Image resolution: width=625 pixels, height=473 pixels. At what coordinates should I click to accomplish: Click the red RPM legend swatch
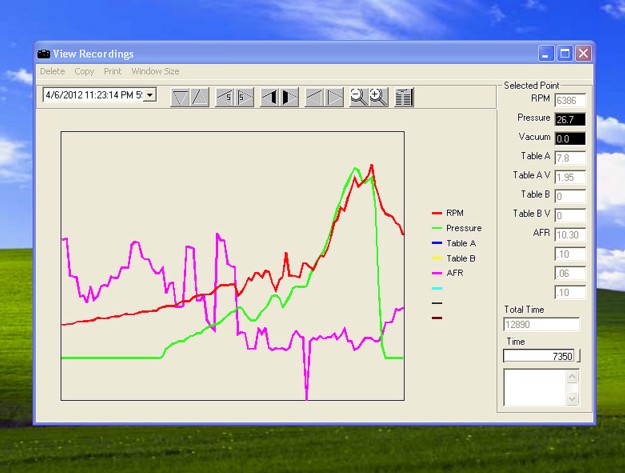pos(437,213)
